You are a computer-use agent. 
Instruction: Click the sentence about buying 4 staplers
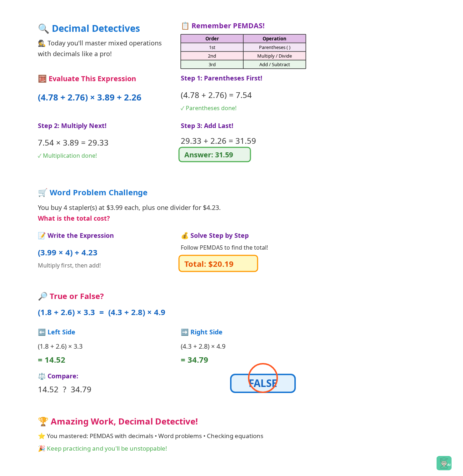129,208
